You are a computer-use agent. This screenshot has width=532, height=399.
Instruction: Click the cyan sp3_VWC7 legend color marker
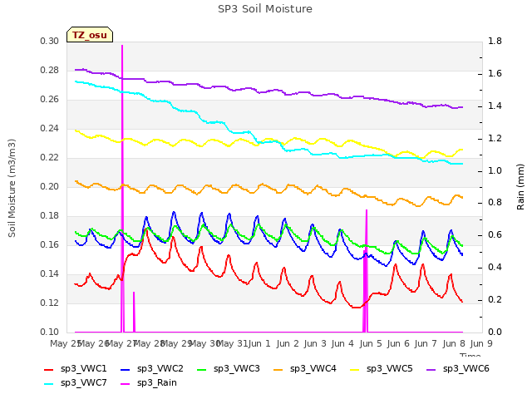coord(49,384)
